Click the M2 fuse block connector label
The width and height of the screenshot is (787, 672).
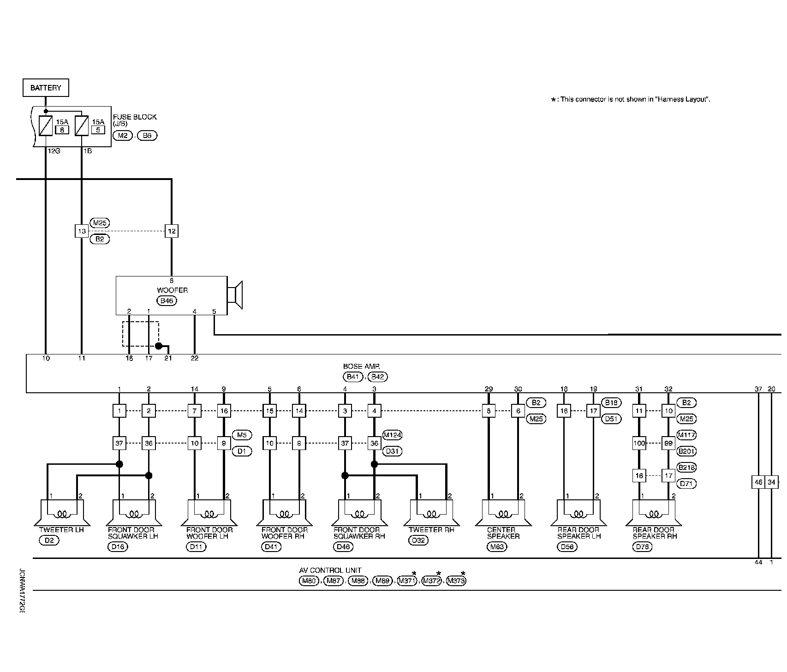tap(123, 136)
